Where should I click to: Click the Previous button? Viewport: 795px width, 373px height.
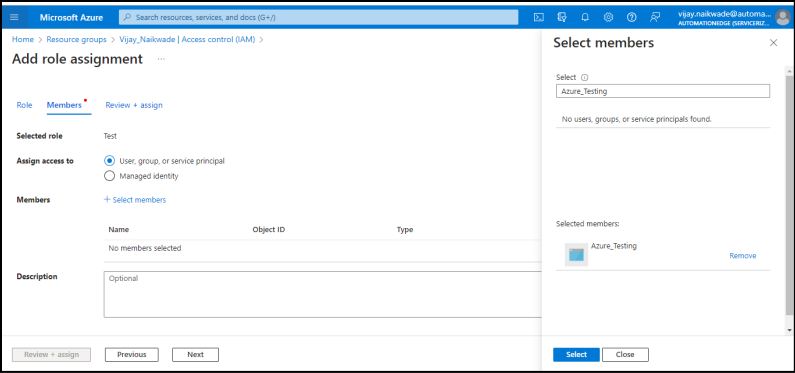pyautogui.click(x=132, y=355)
